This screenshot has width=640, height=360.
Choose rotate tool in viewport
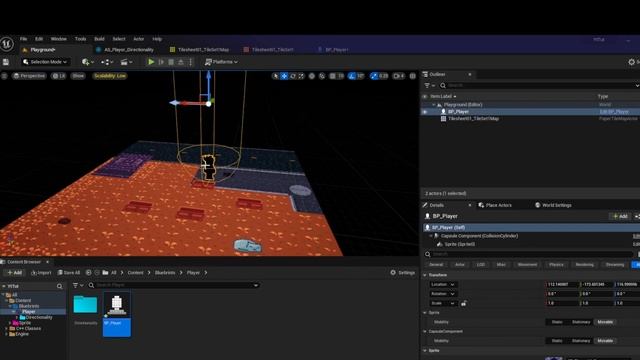pos(293,76)
